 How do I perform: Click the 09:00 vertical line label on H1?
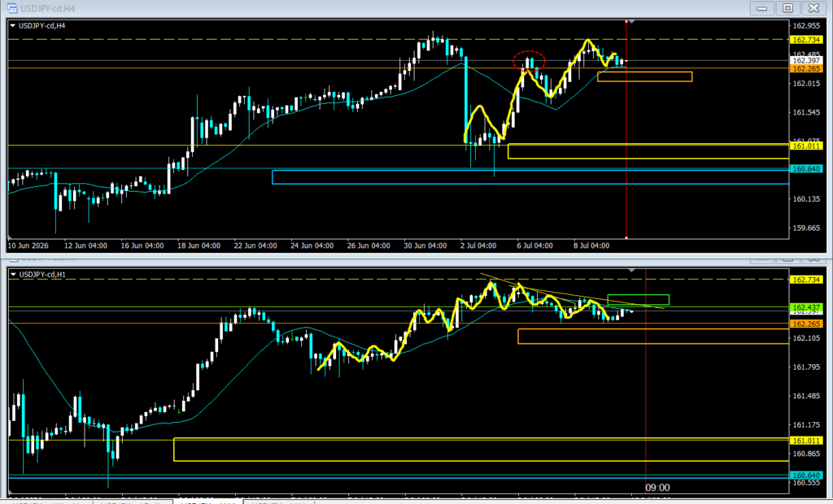pyautogui.click(x=657, y=488)
